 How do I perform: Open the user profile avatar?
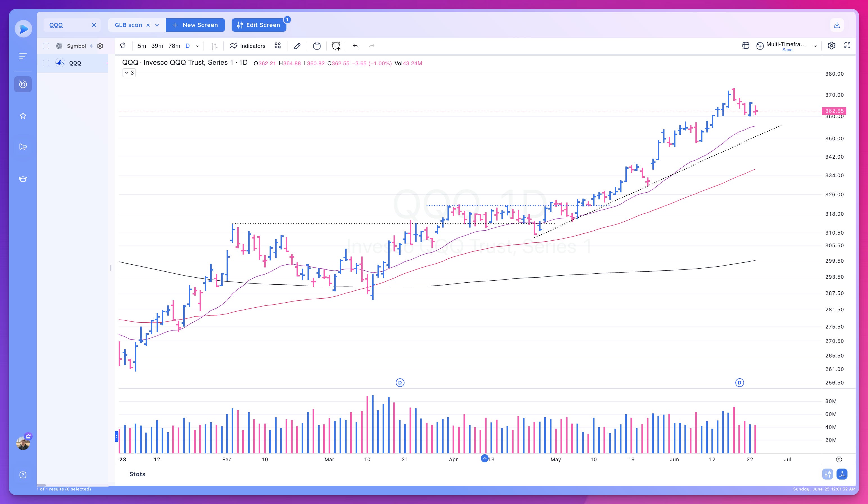(x=23, y=443)
